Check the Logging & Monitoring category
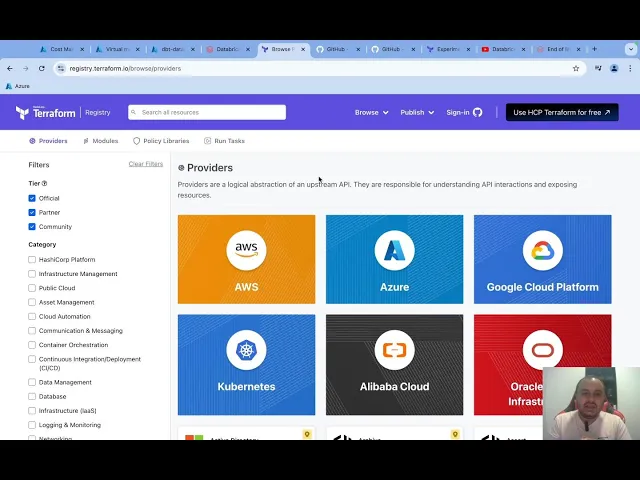Viewport: 640px width, 480px height. [32, 425]
